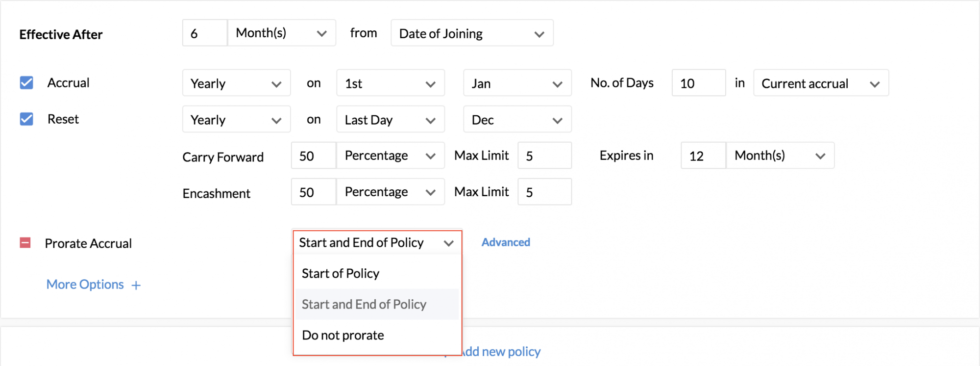This screenshot has width=980, height=366.
Task: Click the plus icon next to More Options
Action: (136, 286)
